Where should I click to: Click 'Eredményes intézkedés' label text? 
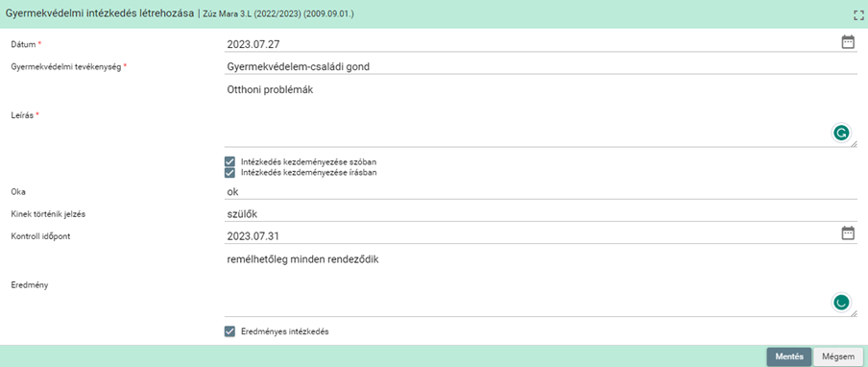tap(285, 332)
